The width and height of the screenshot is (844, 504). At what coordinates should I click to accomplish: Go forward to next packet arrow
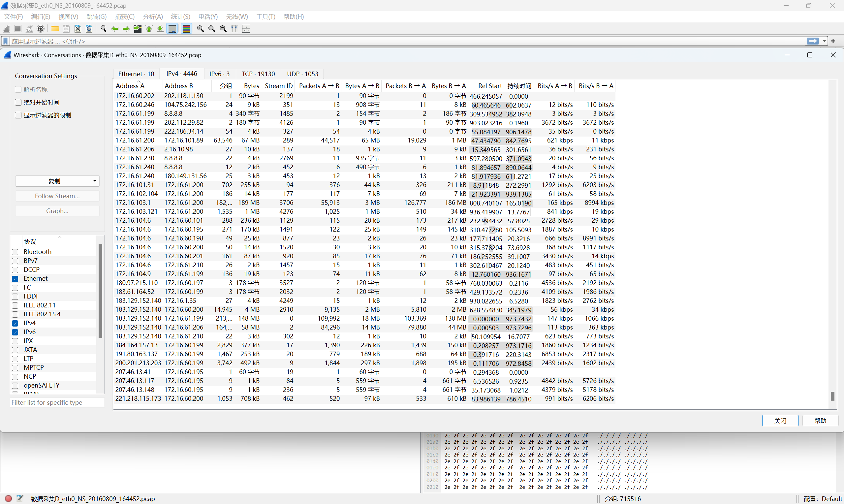coord(126,29)
